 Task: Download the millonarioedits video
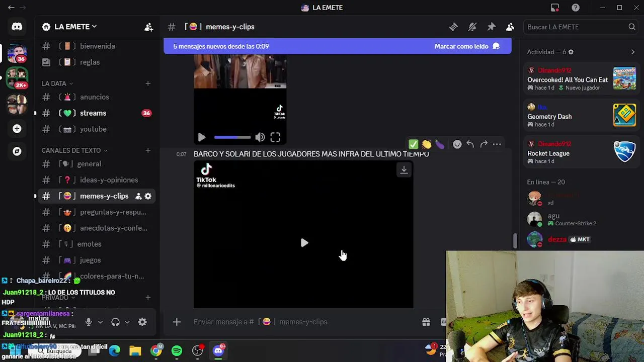coord(404,170)
